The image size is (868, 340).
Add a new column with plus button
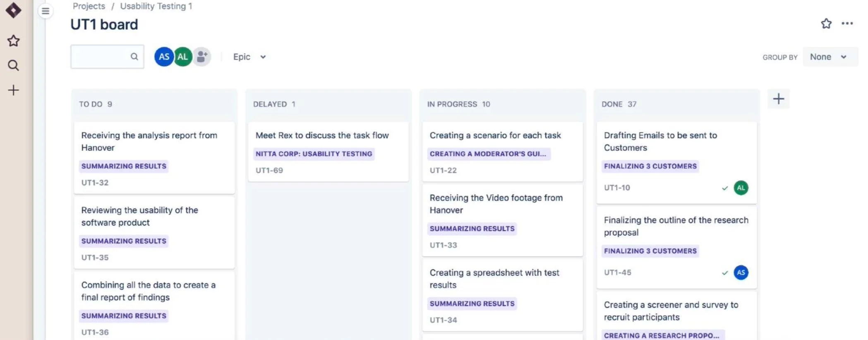click(x=778, y=99)
